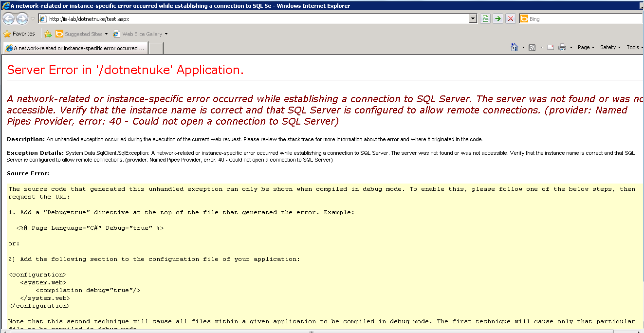This screenshot has width=644, height=333.
Task: Click the browser Forward arrow button
Action: coord(22,19)
